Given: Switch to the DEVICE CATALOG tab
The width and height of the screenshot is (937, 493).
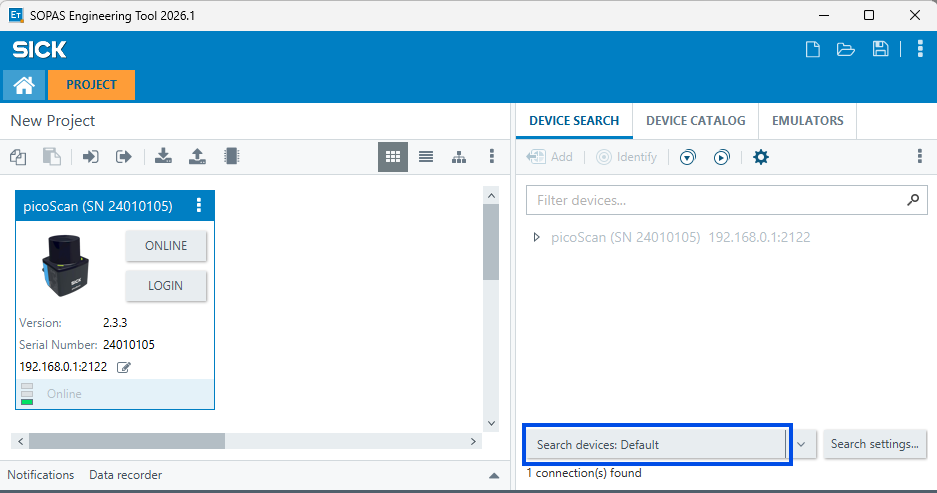Looking at the screenshot, I should tap(696, 121).
